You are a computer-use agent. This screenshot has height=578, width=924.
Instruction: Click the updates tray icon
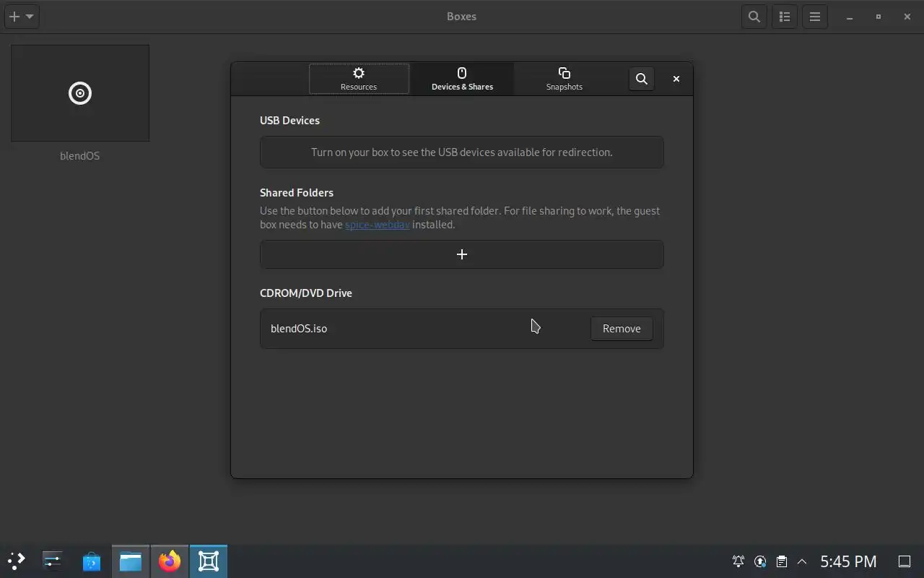(760, 561)
